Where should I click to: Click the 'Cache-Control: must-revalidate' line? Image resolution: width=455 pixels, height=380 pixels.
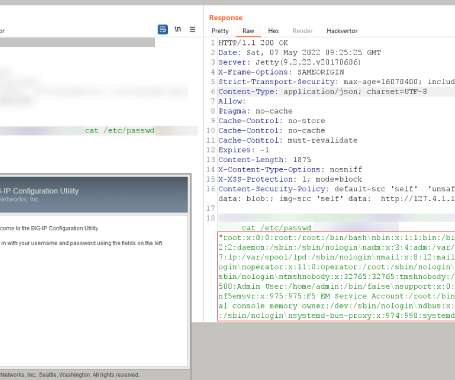(x=288, y=140)
